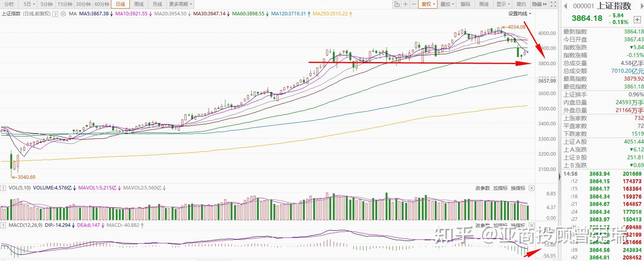Open the lock chart icon in toolbar

click(x=397, y=4)
